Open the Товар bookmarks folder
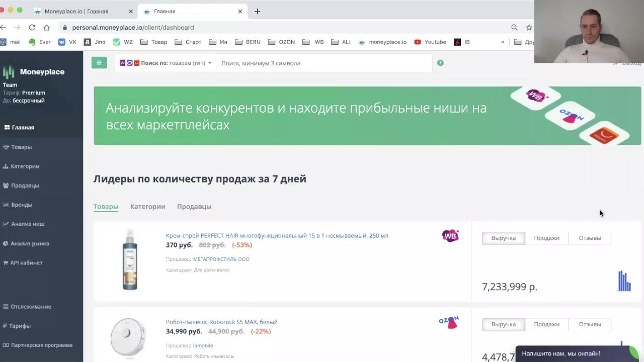Screen dimensions: 644x362 point(153,42)
